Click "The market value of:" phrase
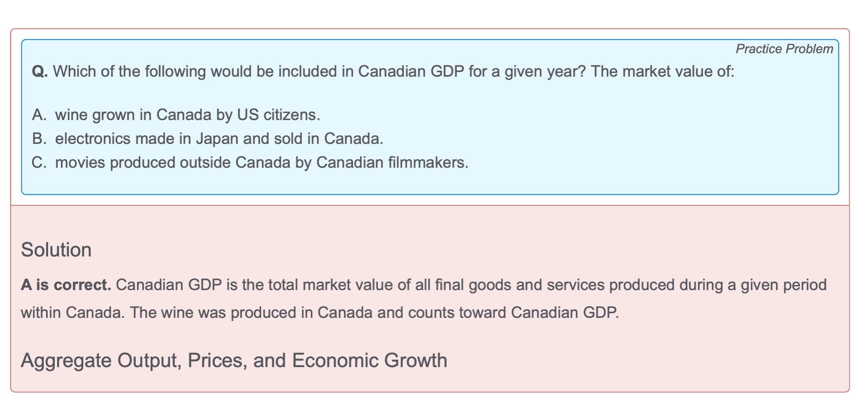The width and height of the screenshot is (868, 416). pos(662,72)
